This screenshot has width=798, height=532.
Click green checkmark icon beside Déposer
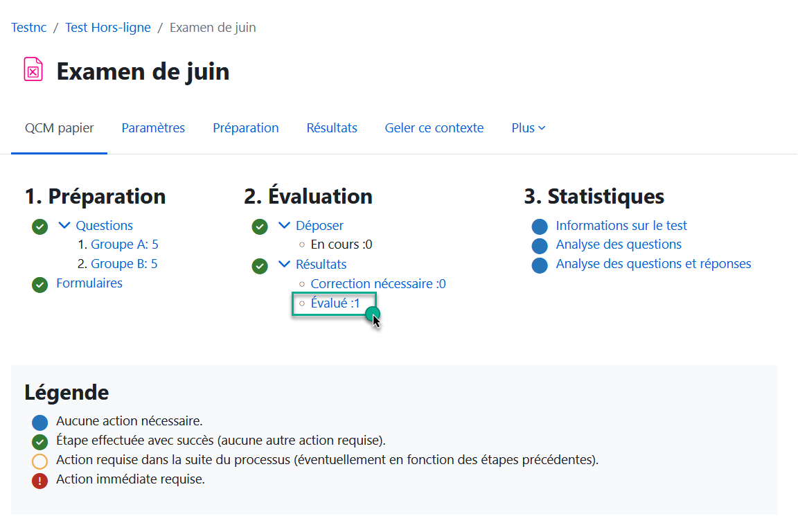tap(260, 227)
